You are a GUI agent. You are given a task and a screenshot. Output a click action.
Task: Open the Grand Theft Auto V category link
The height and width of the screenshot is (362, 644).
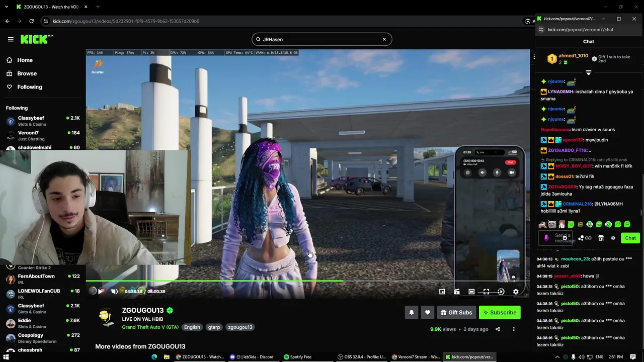click(x=150, y=327)
